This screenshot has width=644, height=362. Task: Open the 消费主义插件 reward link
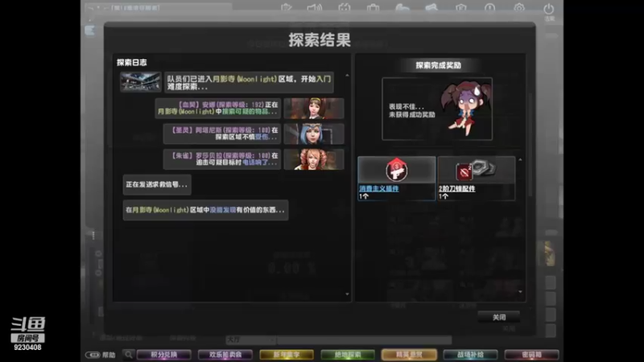(378, 188)
